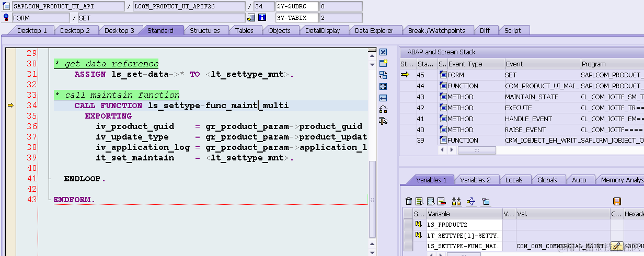Click the LS_PRODUCT2 variable name cell
644x256 pixels.
pos(464,224)
